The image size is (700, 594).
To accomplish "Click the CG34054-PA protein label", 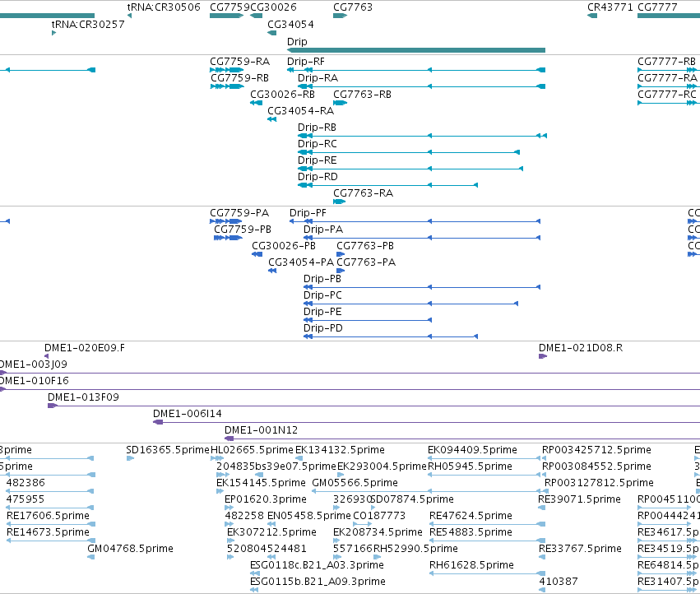I will pyautogui.click(x=301, y=262).
